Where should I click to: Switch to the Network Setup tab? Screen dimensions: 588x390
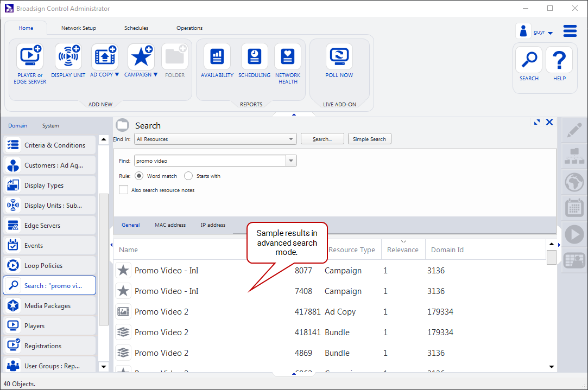(79, 28)
